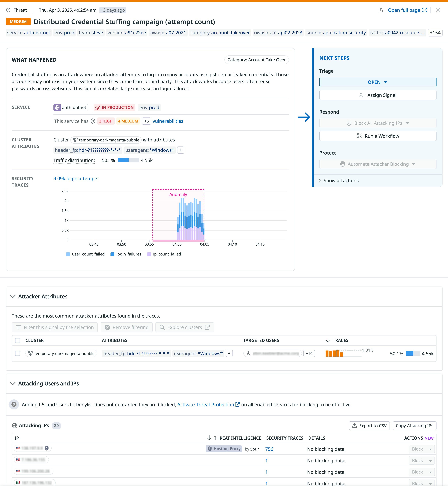Image resolution: width=448 pixels, height=486 pixels.
Task: Click the shield icon beside first attacking IP
Action: [x=47, y=448]
